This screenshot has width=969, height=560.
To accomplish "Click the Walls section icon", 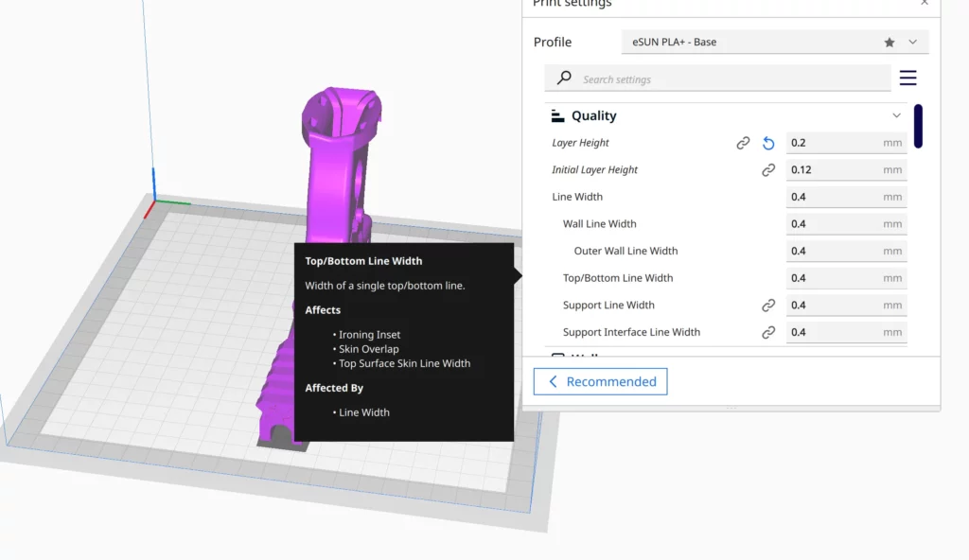I will [557, 355].
